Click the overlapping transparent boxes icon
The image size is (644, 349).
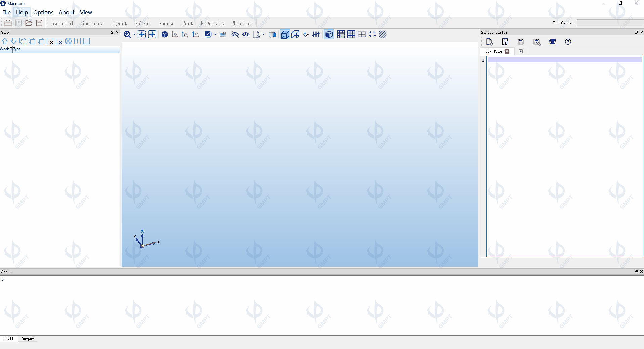pos(272,34)
